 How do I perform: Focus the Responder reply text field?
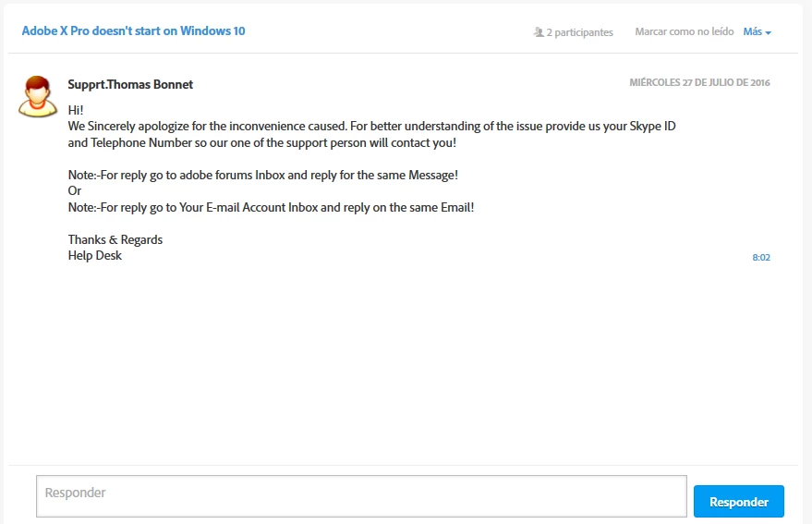[361, 496]
